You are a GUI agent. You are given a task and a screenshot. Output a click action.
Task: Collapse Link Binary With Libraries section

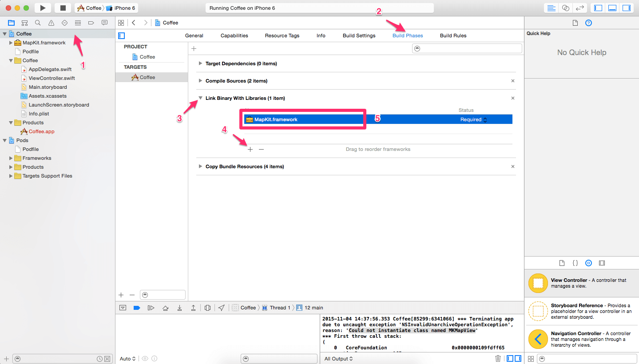click(201, 98)
